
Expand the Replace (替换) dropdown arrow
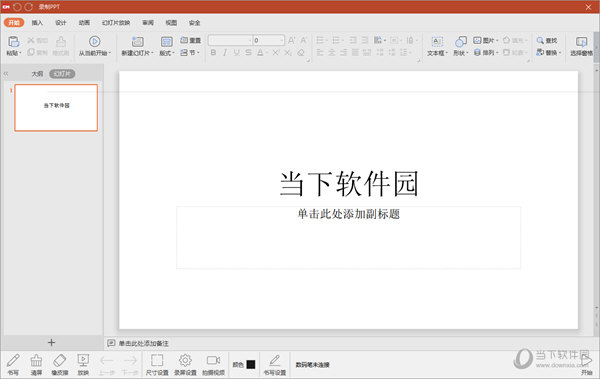coord(560,52)
